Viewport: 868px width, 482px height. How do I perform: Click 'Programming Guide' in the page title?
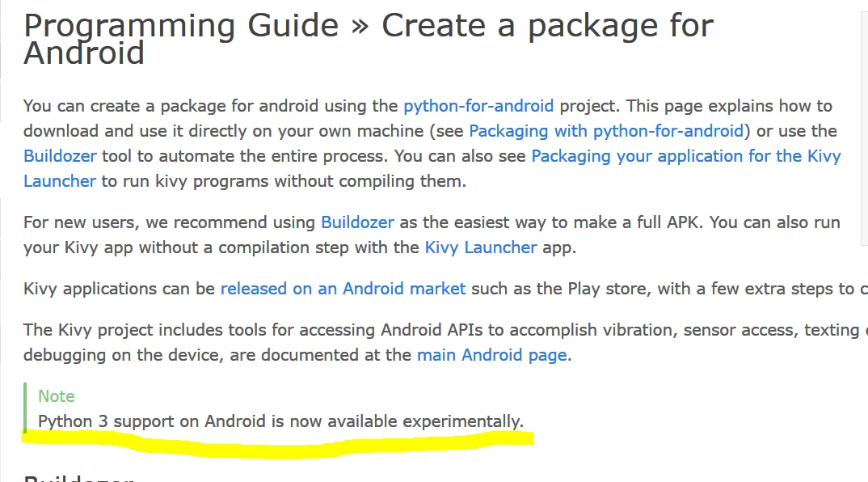(x=181, y=26)
